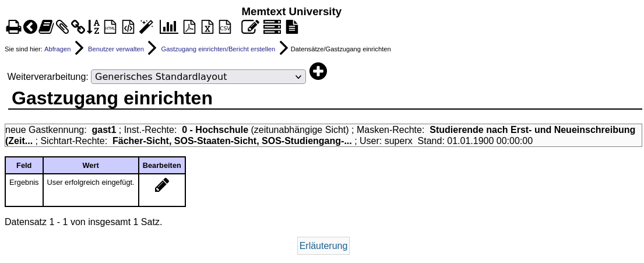Viewport: 644px width, 263px height.
Task: Click the plus circle button
Action: (x=318, y=72)
